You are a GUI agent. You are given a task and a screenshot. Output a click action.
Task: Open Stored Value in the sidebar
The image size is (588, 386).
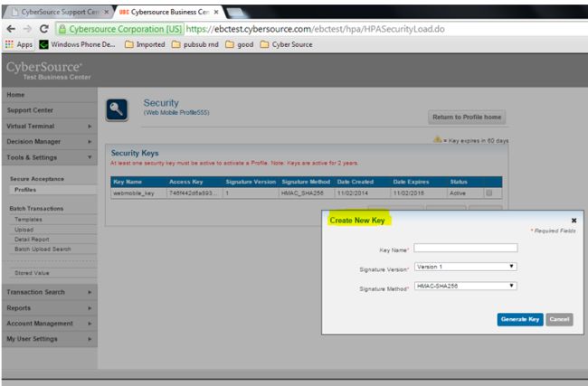point(52,273)
